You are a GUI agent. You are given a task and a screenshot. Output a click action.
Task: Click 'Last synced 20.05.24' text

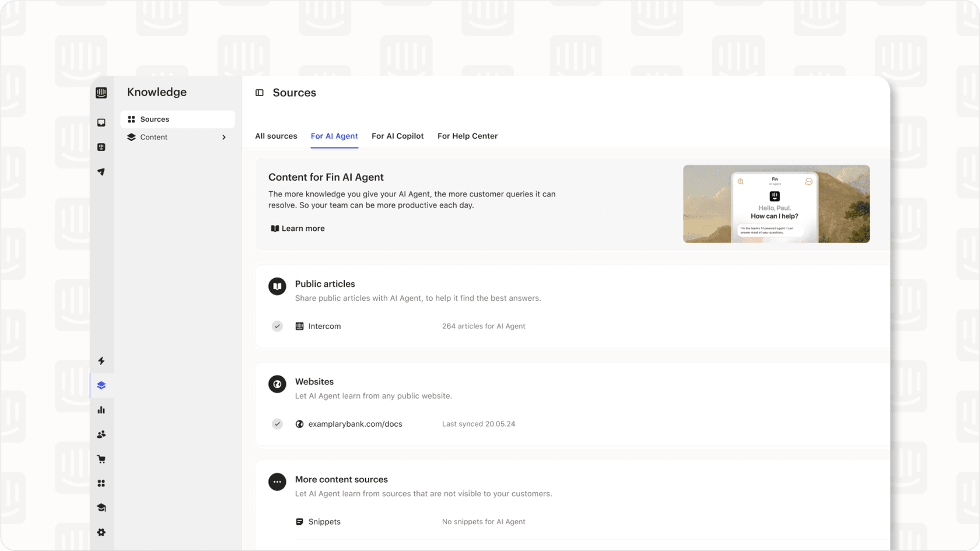[x=478, y=424]
